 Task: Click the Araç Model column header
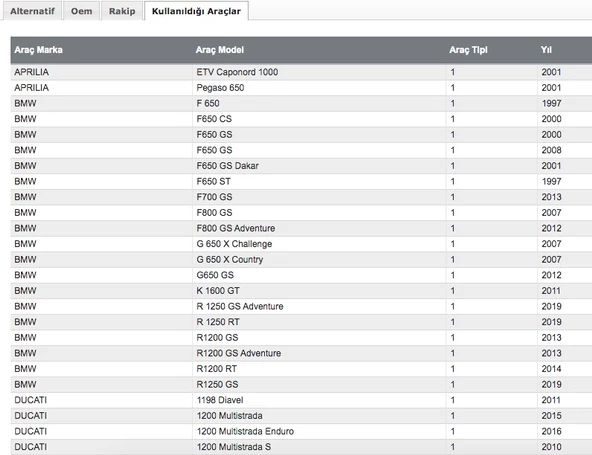click(x=220, y=50)
